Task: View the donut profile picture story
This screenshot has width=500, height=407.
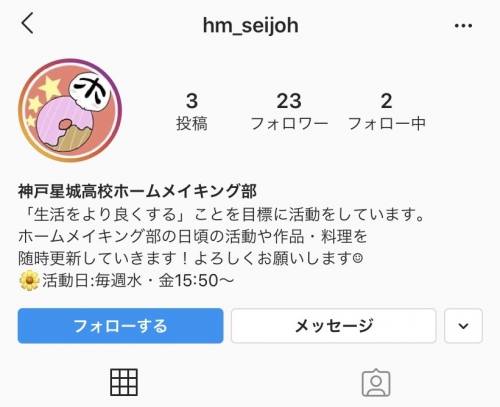Action: click(x=70, y=110)
